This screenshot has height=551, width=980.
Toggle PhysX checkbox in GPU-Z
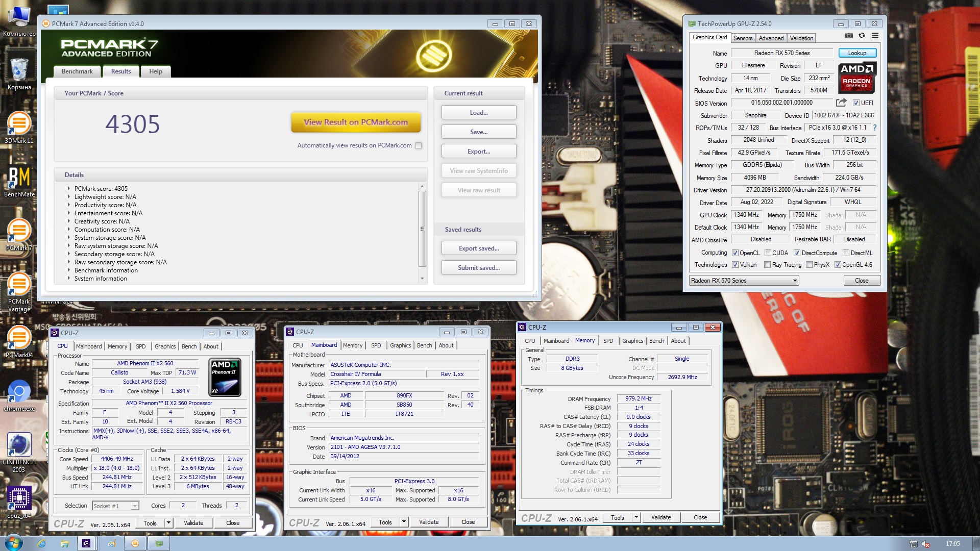[x=809, y=264]
